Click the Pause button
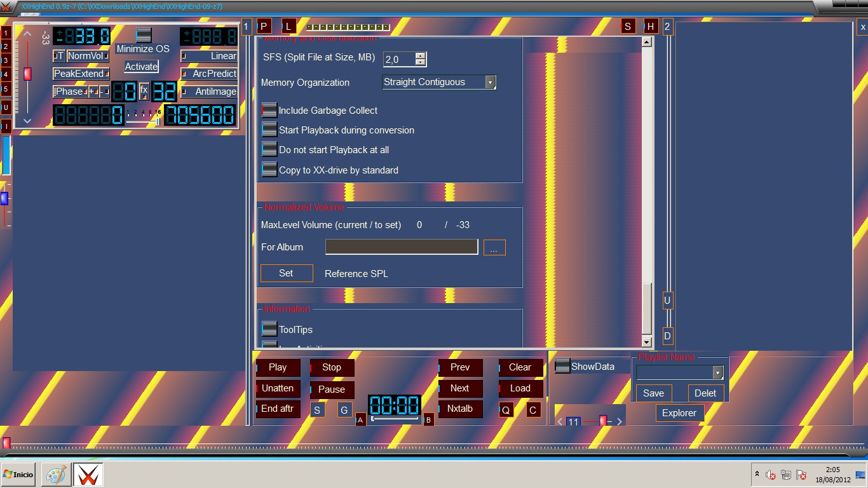Screen dimensions: 868x488 coord(332,390)
